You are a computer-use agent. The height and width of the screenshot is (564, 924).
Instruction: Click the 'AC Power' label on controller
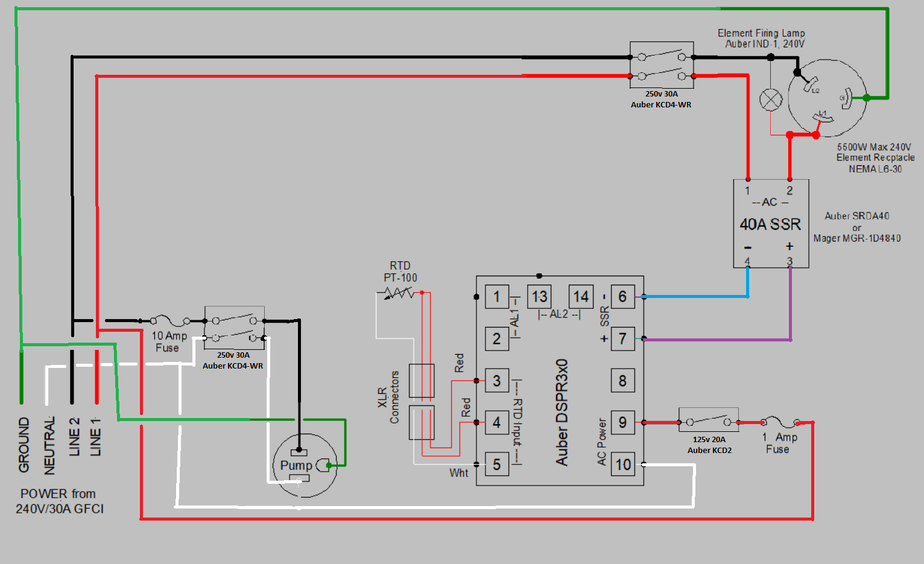(x=601, y=442)
